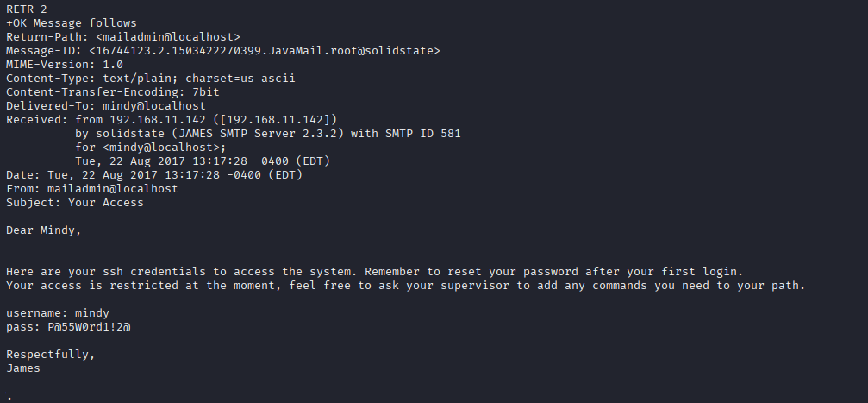This screenshot has width=868, height=403.
Task: Click the Dear Mindy greeting
Action: pyautogui.click(x=44, y=230)
